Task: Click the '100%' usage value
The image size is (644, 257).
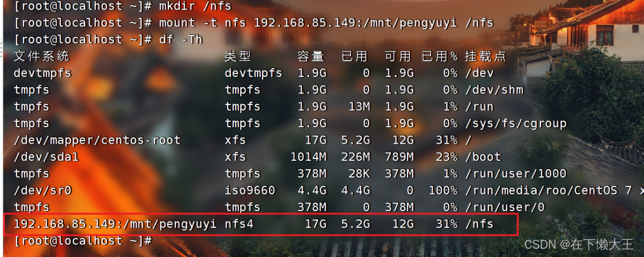Action: [443, 190]
